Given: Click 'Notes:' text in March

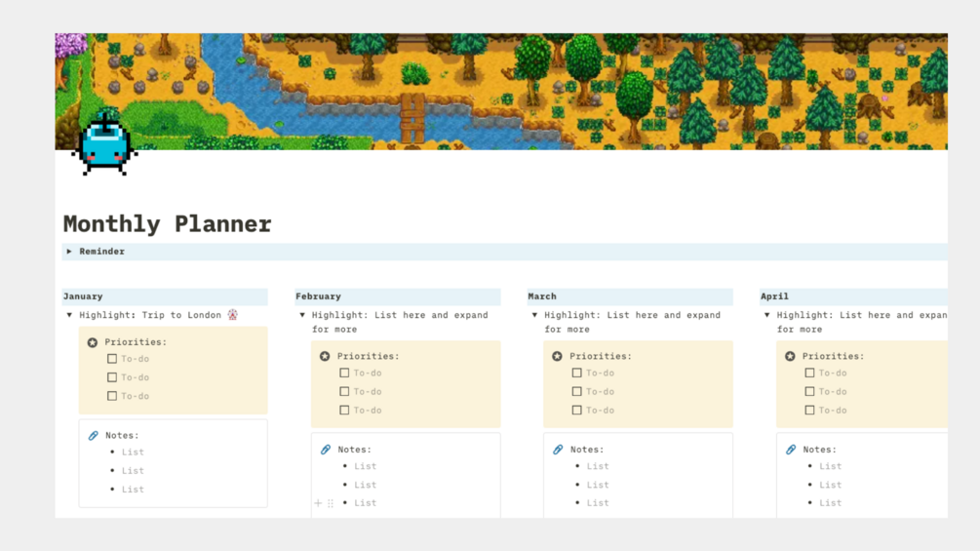Looking at the screenshot, I should [x=587, y=450].
